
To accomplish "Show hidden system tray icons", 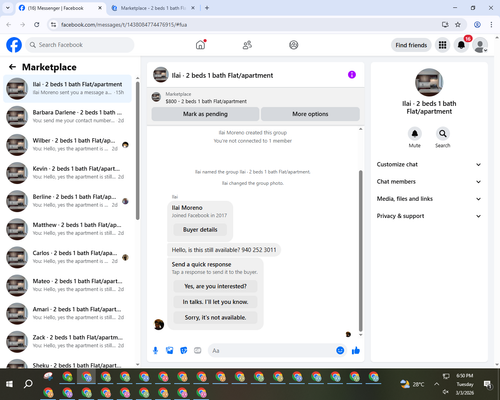I will pyautogui.click(x=436, y=384).
